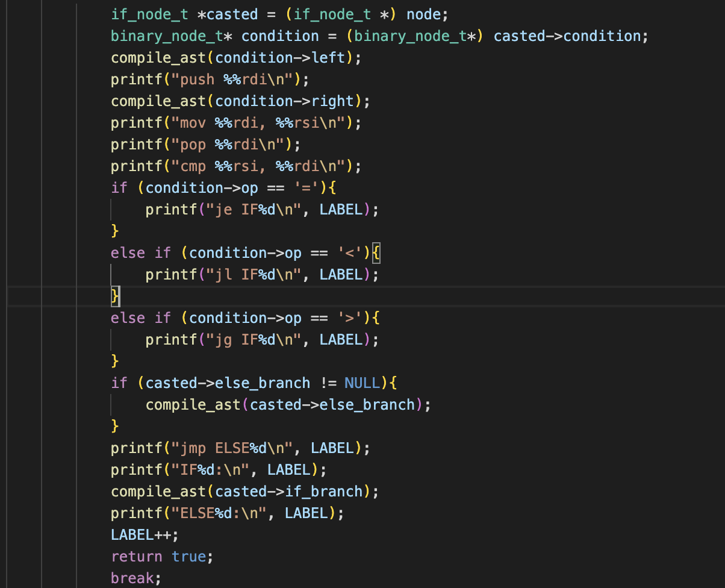The width and height of the screenshot is (725, 588).
Task: Click the 'LABEL++' statement
Action: point(145,535)
